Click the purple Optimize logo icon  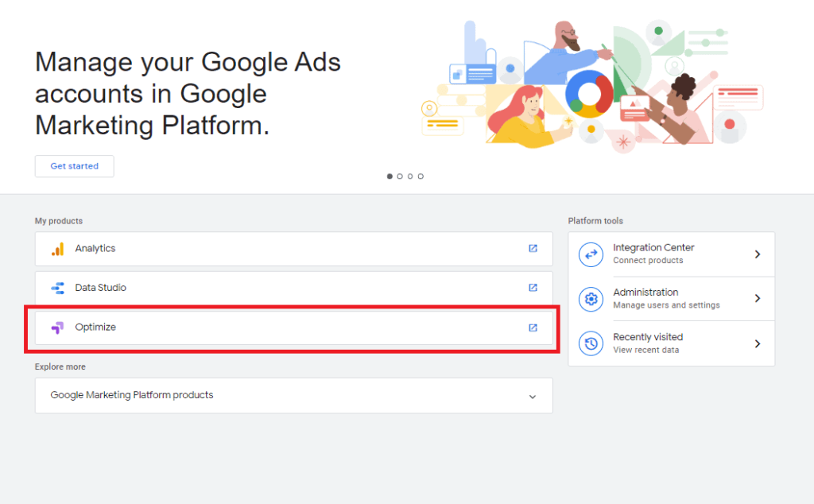pyautogui.click(x=57, y=328)
